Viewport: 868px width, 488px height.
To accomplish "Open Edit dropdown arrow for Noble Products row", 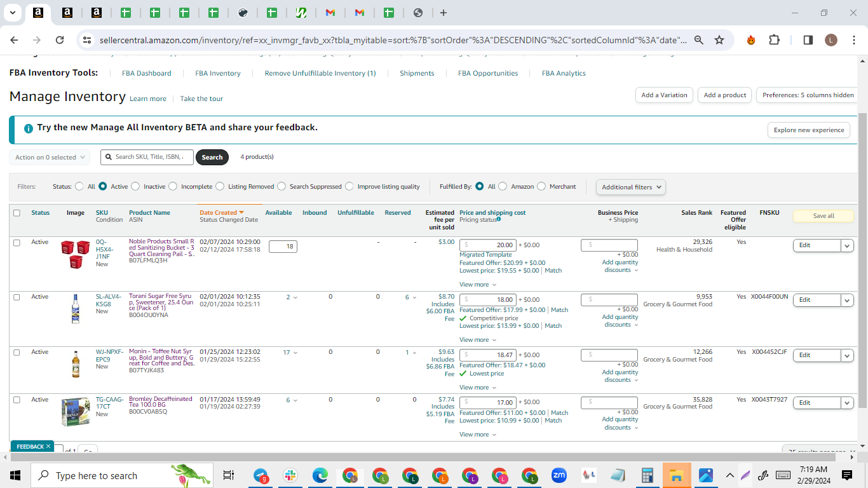I will click(847, 245).
